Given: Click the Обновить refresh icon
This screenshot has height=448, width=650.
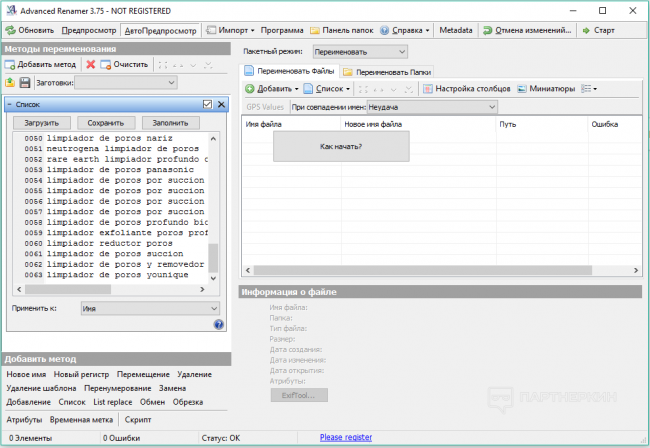Looking at the screenshot, I should (10, 30).
